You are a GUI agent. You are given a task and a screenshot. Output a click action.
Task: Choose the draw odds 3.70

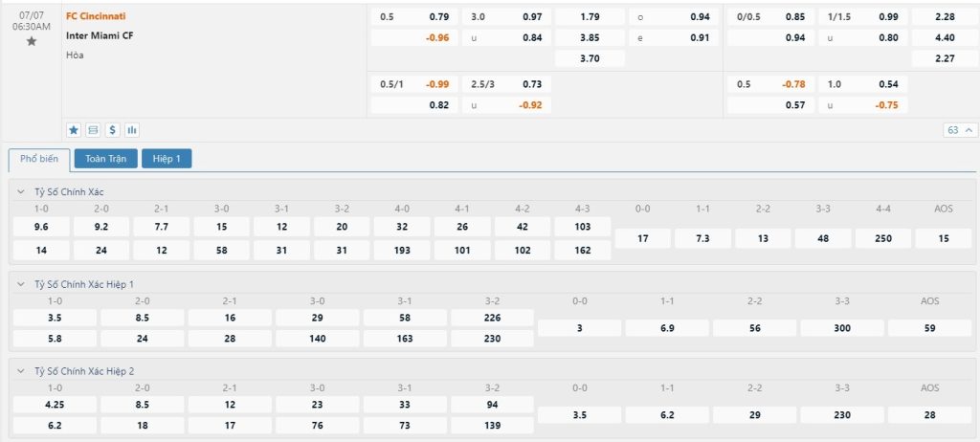590,58
